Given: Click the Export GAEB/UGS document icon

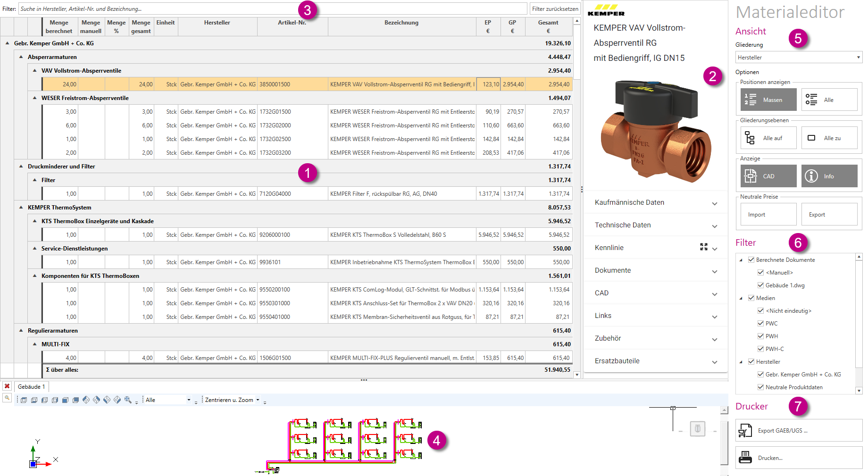Looking at the screenshot, I should point(745,431).
